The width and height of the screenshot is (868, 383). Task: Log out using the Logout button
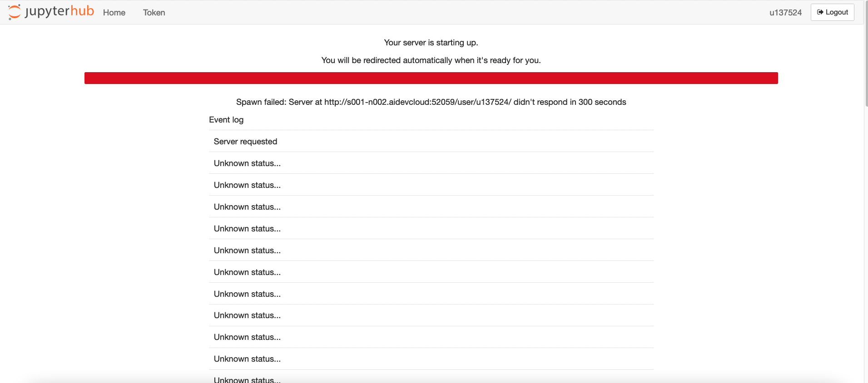832,12
